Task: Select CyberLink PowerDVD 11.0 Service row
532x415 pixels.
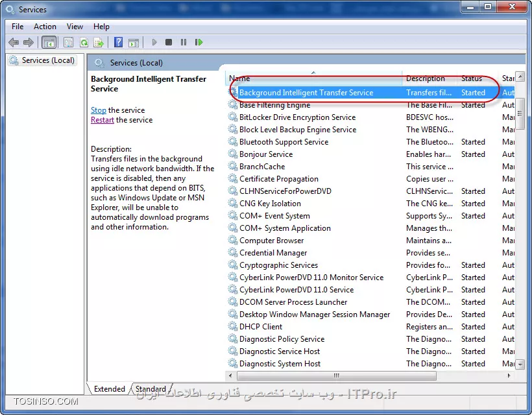Action: [370, 290]
